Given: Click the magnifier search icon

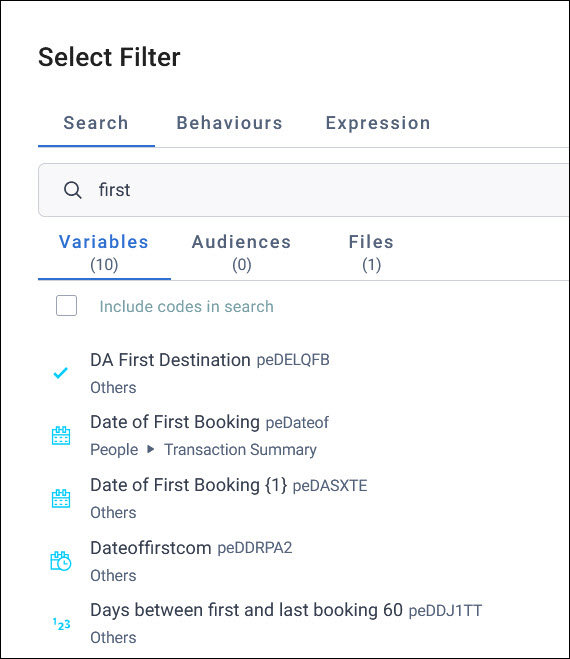Looking at the screenshot, I should [72, 190].
